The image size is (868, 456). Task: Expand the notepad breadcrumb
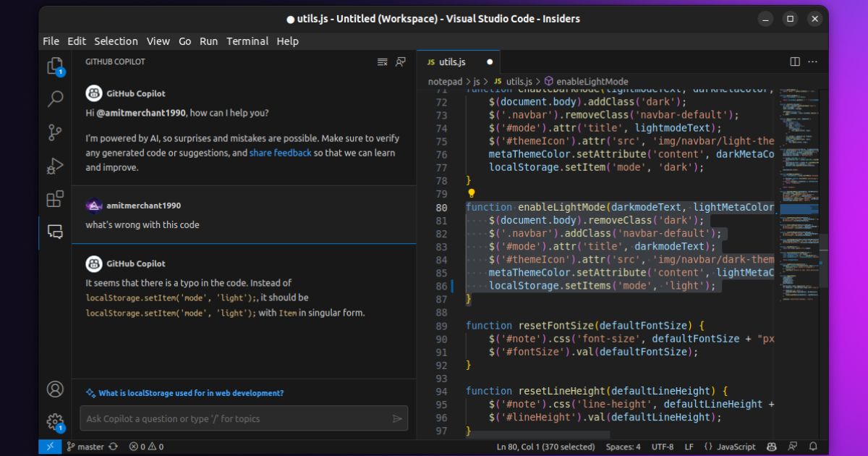click(x=444, y=82)
